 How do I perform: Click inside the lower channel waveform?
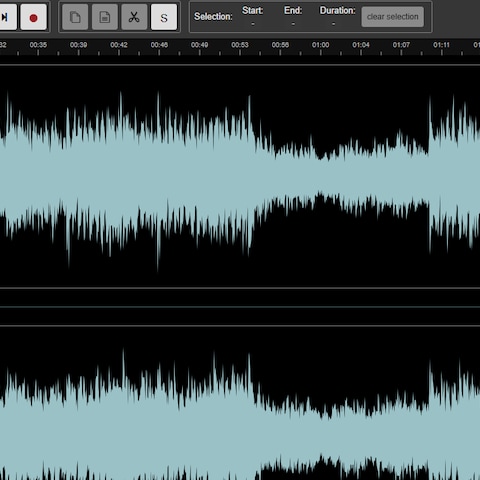click(x=240, y=403)
